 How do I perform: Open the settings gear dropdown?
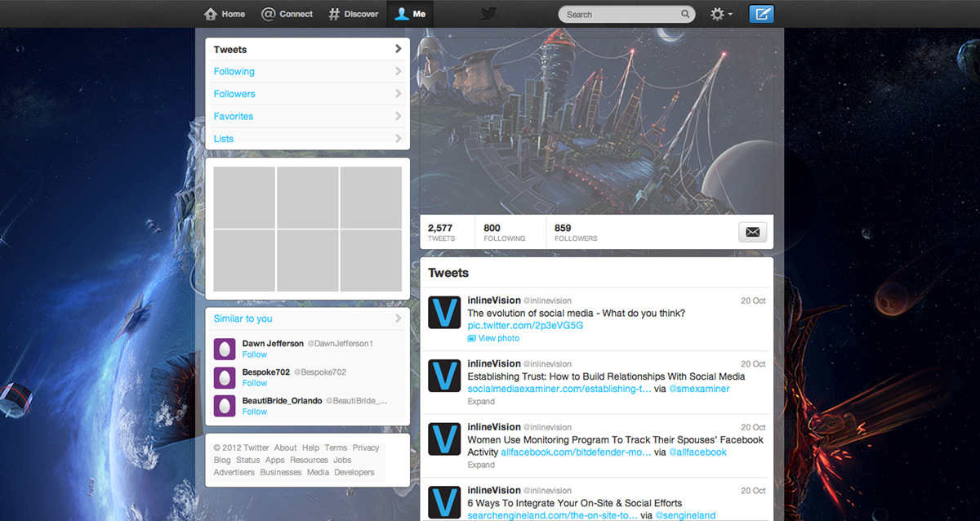point(721,14)
